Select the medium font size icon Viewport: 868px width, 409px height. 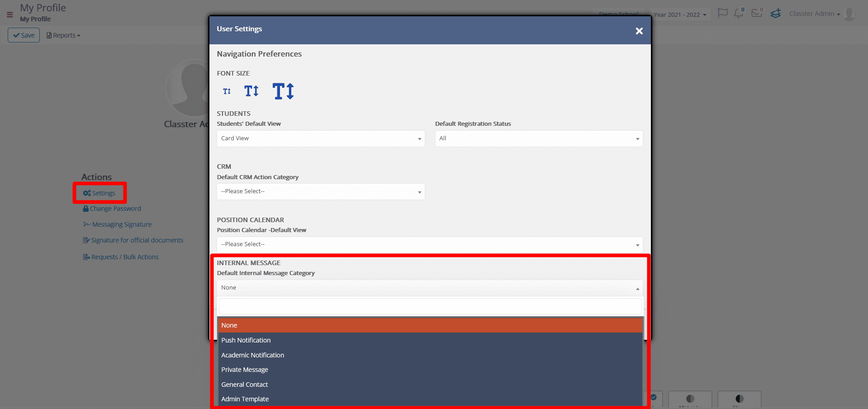[x=251, y=91]
